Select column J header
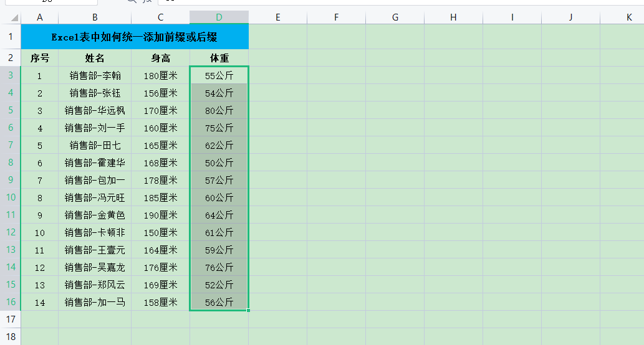The image size is (644, 345). click(x=571, y=17)
